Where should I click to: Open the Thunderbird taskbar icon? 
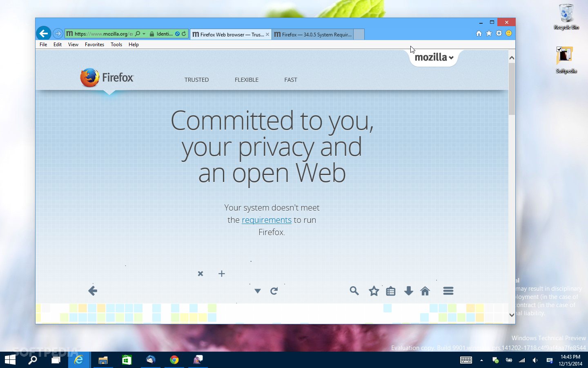151,360
